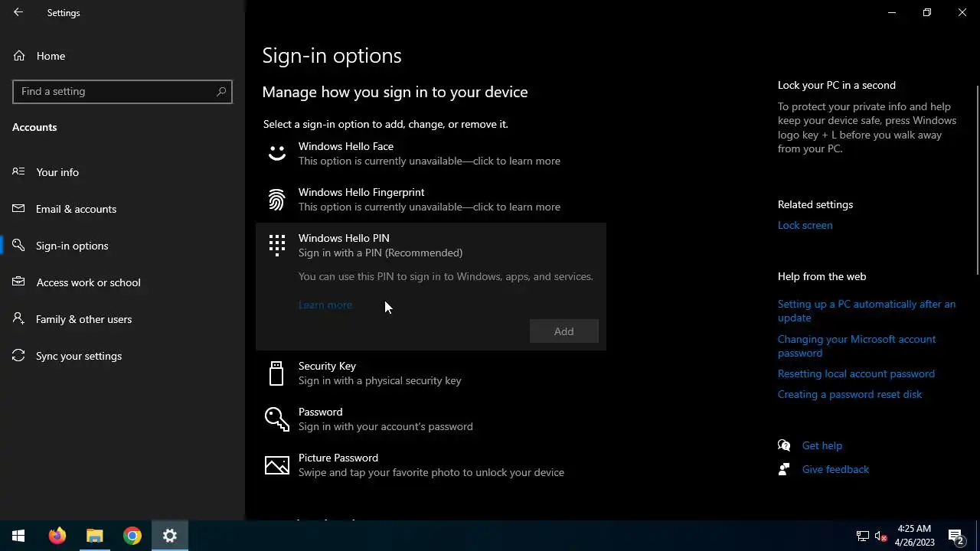Click the Settings gear taskbar icon
The image size is (980, 551).
point(170,536)
